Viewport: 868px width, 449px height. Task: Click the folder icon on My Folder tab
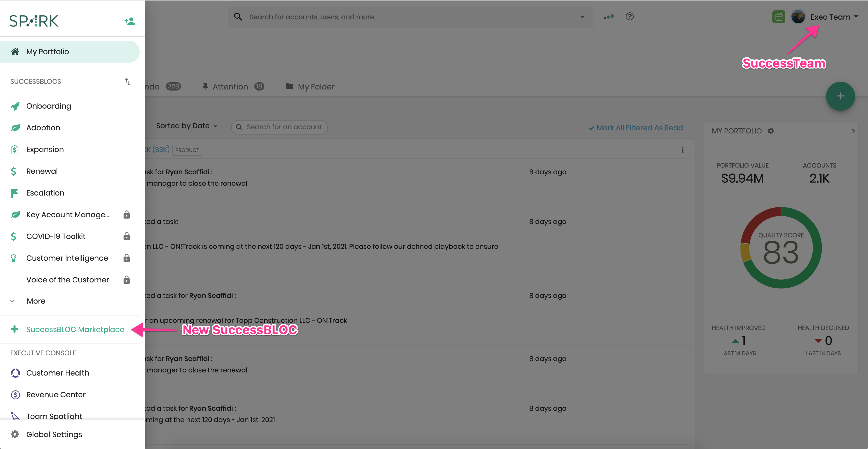tap(289, 86)
